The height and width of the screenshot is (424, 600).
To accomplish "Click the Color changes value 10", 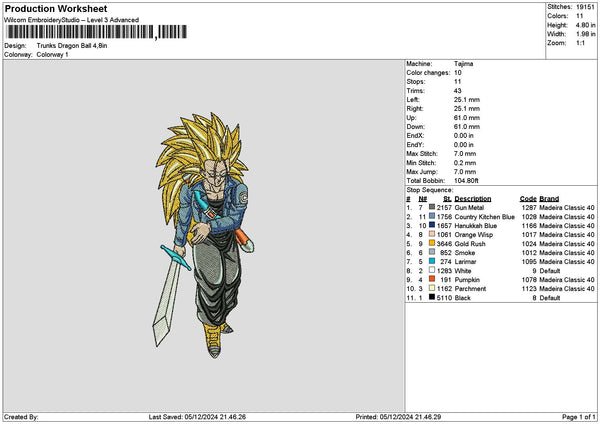I will pos(458,73).
